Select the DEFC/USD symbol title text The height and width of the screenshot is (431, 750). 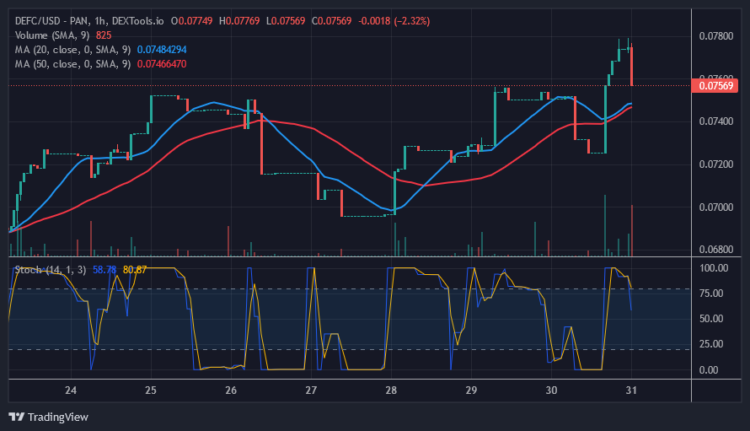point(89,21)
